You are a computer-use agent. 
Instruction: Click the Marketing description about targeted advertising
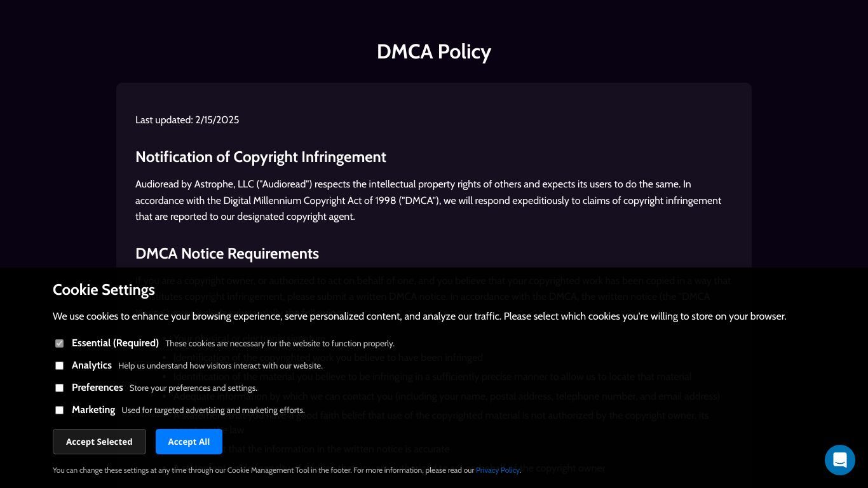213,410
